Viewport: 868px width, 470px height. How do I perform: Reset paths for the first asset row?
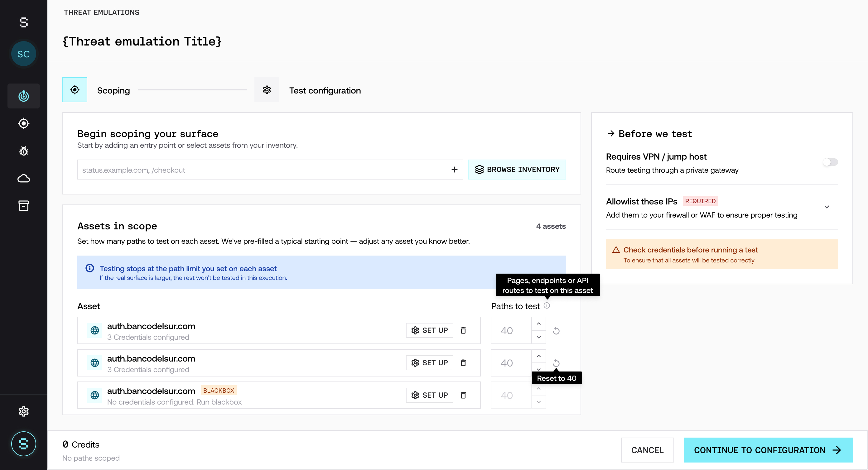[x=556, y=330]
